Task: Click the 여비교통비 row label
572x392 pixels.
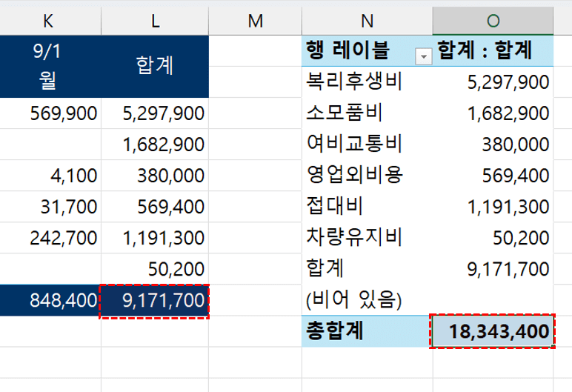Action: click(x=368, y=144)
